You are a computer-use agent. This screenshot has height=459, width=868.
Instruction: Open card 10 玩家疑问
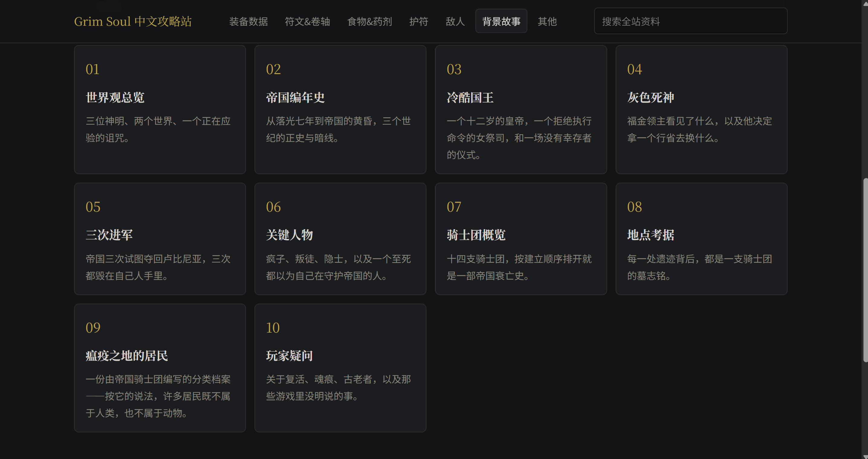click(x=340, y=368)
